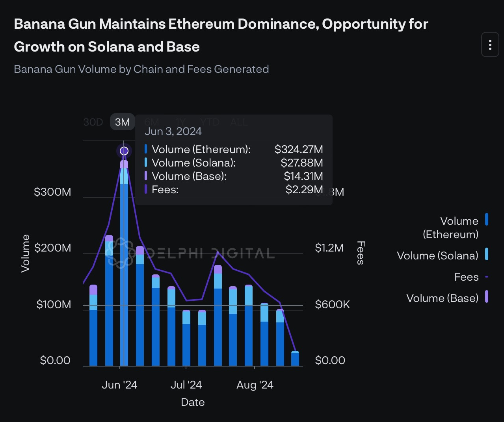Click the chart subtitle Banana Gun Volume by Chain
Screen dimensions: 504x422
[x=141, y=69]
